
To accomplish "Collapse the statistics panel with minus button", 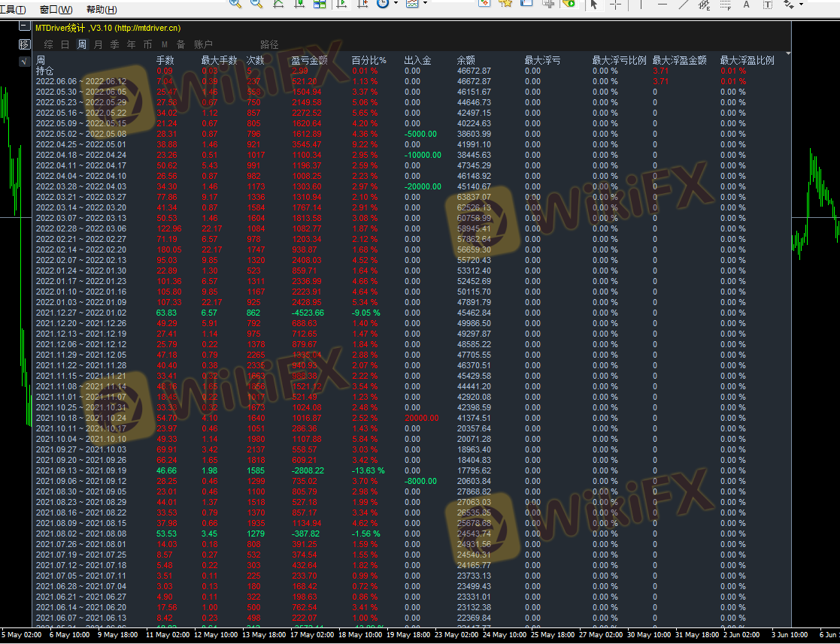I will pos(24,27).
